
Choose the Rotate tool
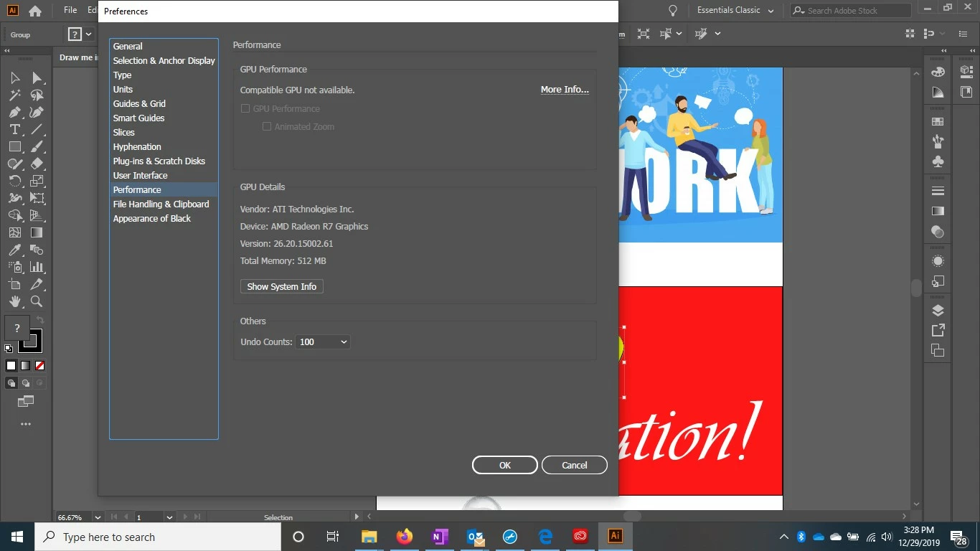click(x=15, y=181)
